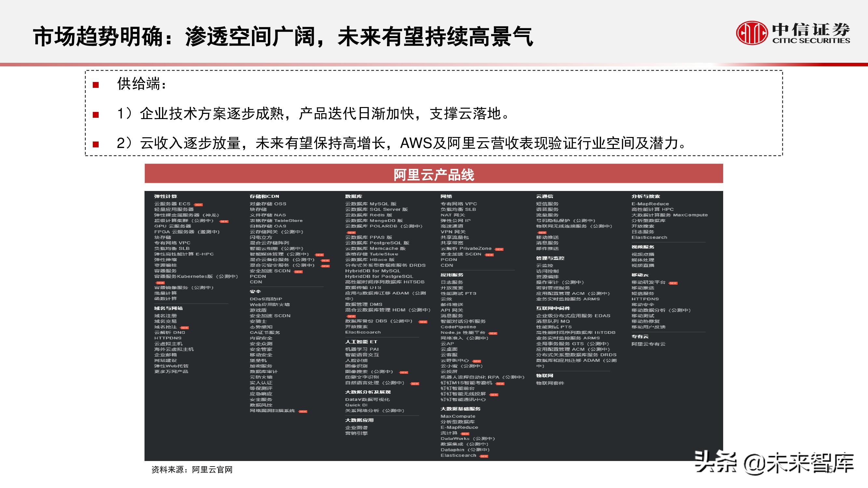Click the NAT 网关 link

pyautogui.click(x=452, y=215)
